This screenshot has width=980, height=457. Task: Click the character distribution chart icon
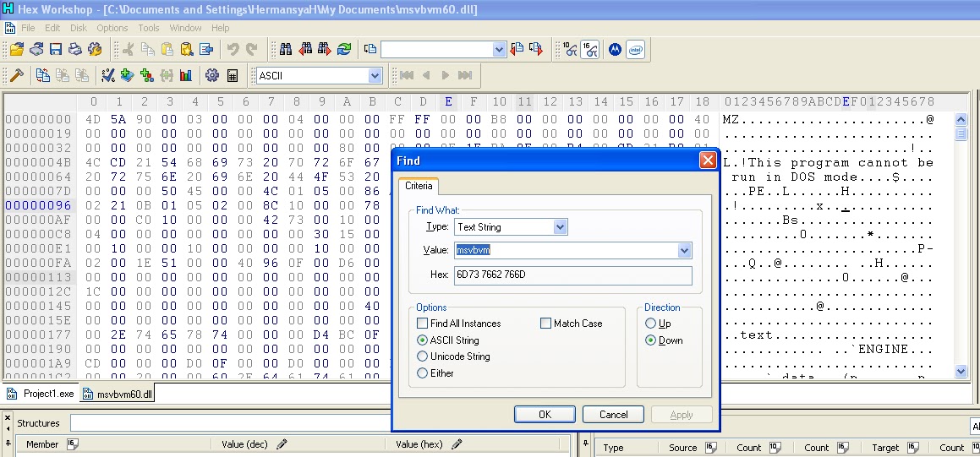point(186,75)
